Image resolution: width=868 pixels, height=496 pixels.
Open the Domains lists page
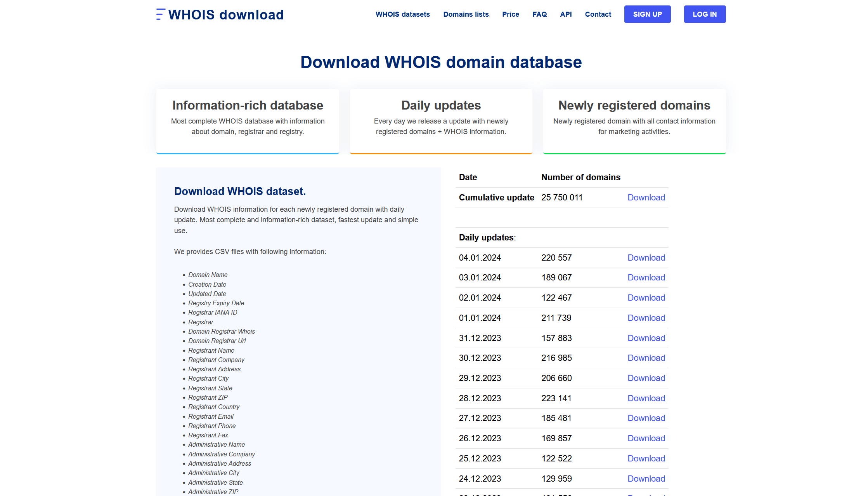coord(466,14)
